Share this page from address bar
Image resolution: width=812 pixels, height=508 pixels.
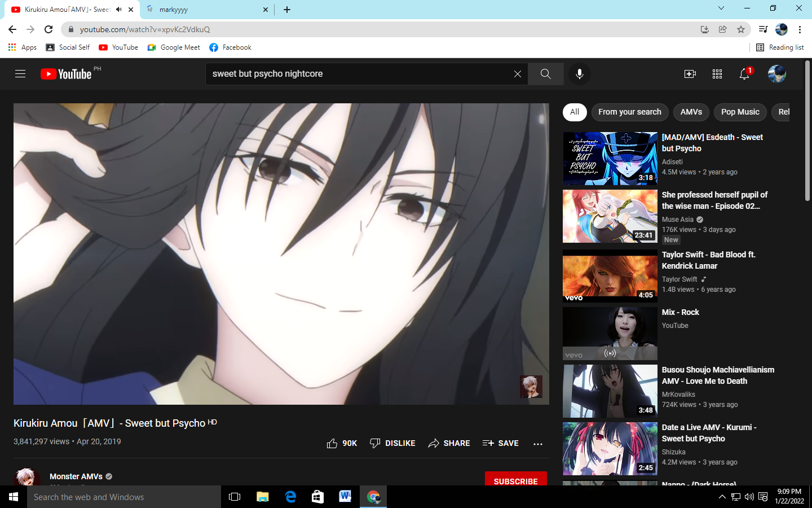coord(723,29)
